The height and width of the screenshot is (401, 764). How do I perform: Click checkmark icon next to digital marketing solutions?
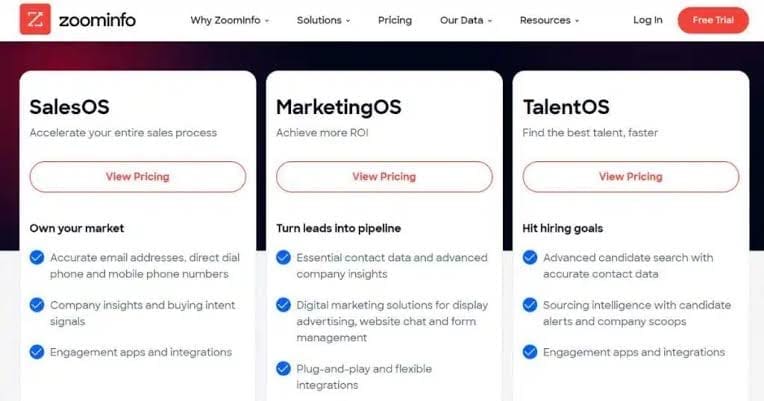284,305
